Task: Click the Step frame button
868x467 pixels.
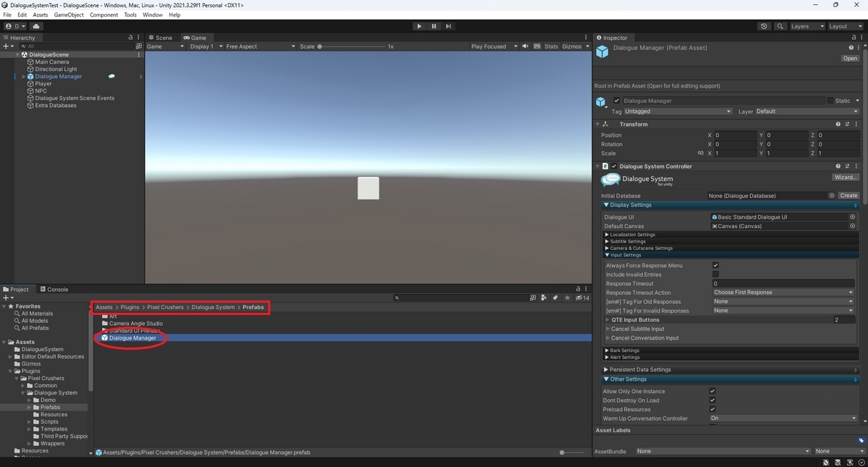Action: pos(448,26)
